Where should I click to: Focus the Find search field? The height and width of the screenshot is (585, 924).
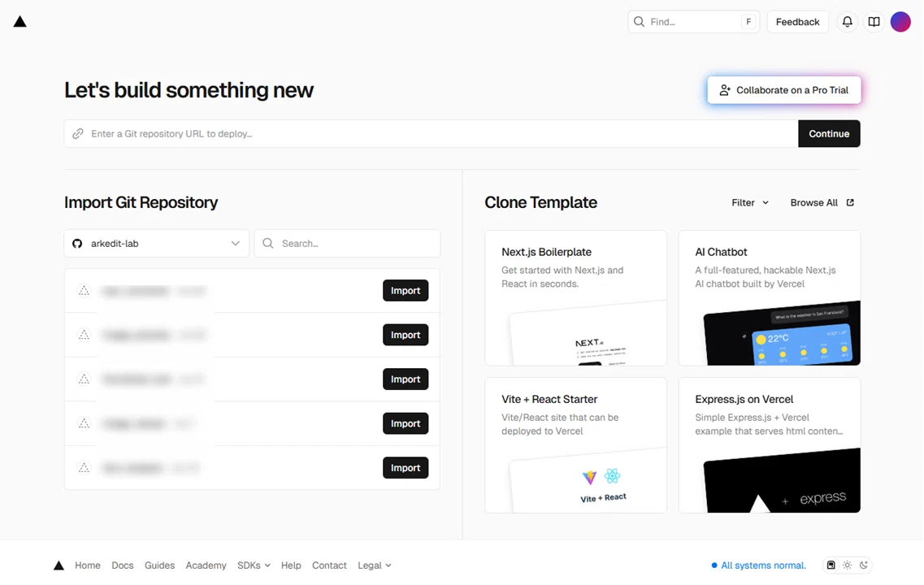point(693,22)
